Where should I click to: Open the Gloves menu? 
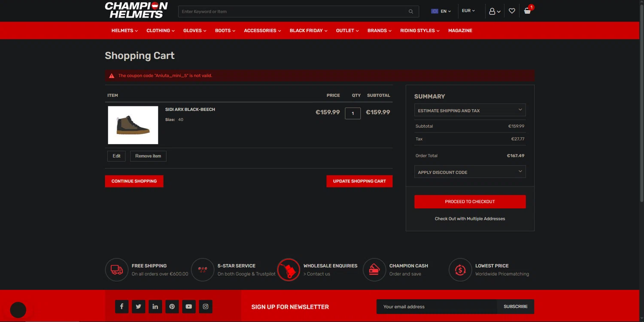click(194, 30)
